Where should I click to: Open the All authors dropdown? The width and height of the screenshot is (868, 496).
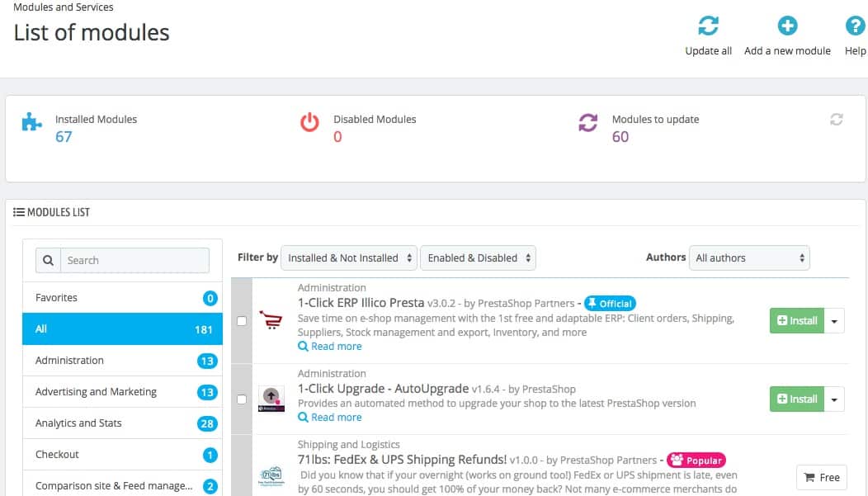pyautogui.click(x=748, y=257)
